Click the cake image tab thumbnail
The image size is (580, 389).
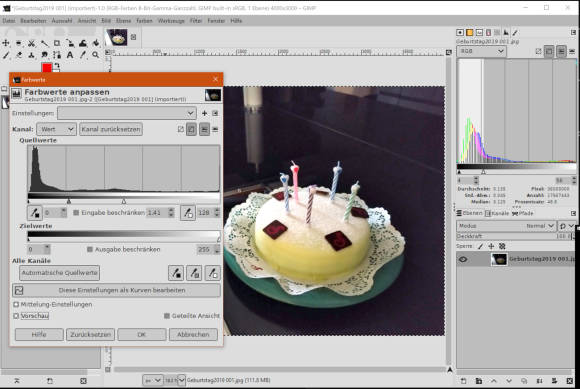point(117,37)
